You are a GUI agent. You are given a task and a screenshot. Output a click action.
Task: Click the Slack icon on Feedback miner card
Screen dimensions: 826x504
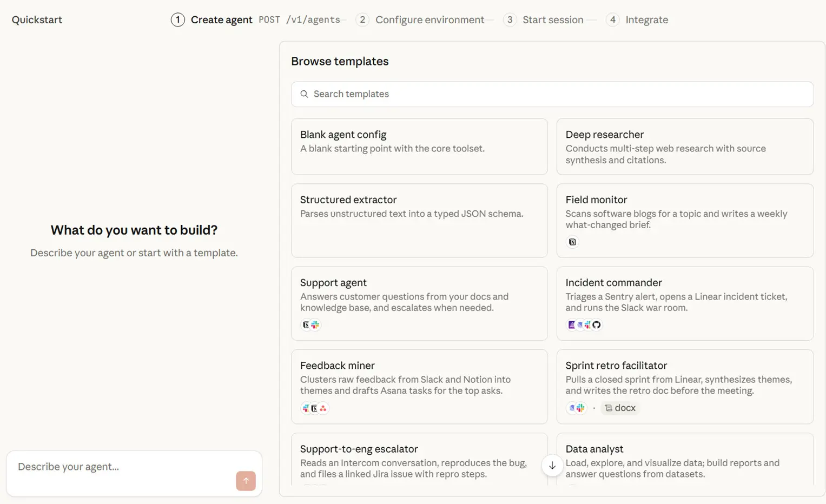306,408
